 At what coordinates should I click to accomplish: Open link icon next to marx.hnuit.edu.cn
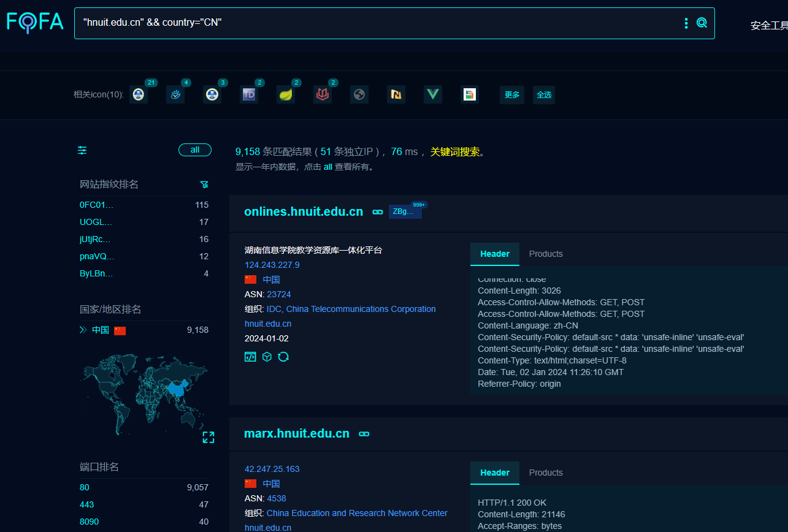click(364, 433)
